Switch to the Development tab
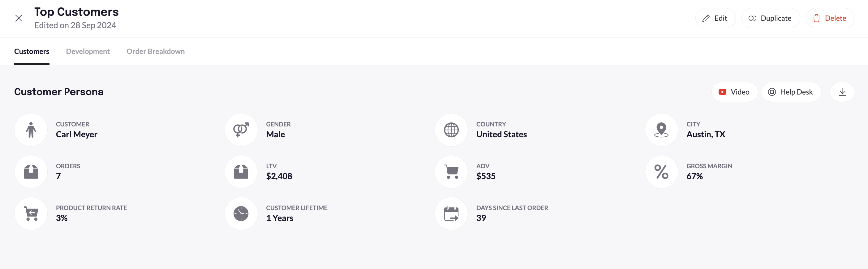This screenshot has height=269, width=868. coord(88,51)
